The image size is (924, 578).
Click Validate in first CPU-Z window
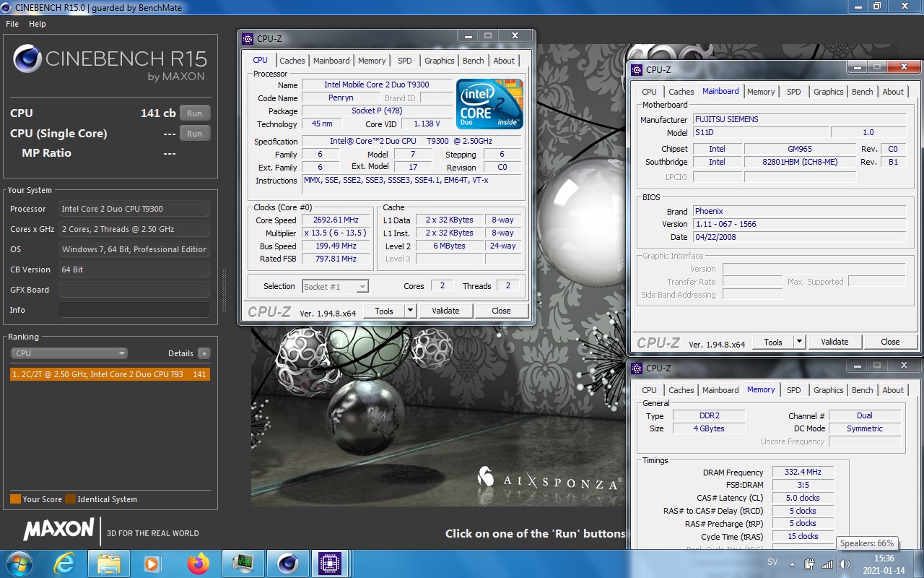pos(445,311)
